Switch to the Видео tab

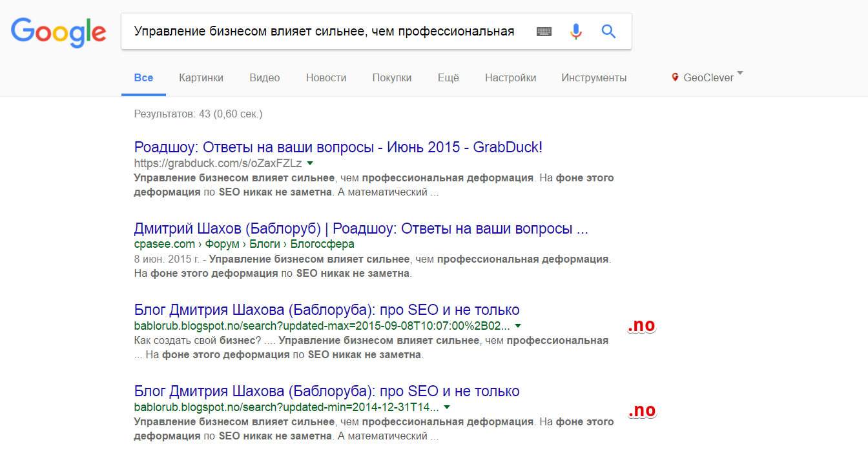[x=265, y=77]
